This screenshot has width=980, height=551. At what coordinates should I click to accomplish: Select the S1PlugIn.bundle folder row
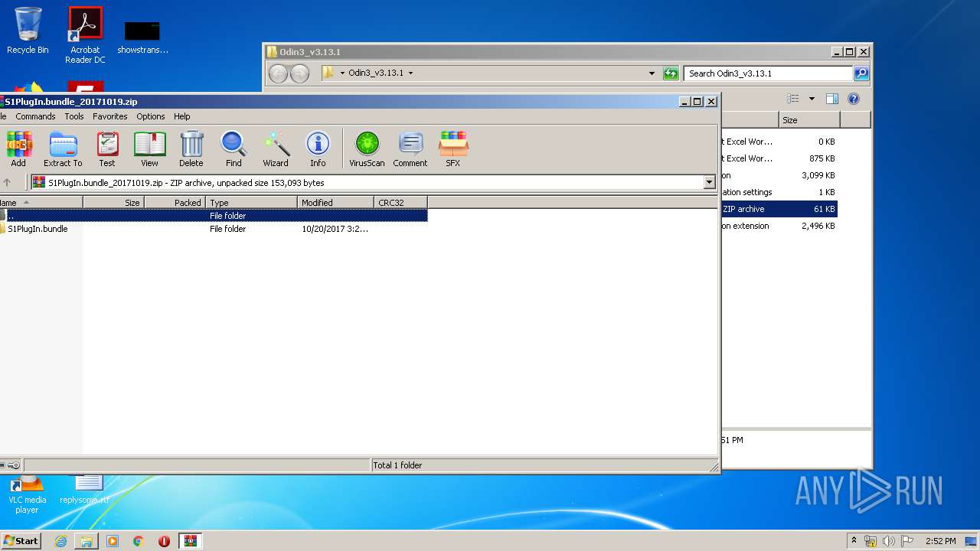(x=214, y=229)
